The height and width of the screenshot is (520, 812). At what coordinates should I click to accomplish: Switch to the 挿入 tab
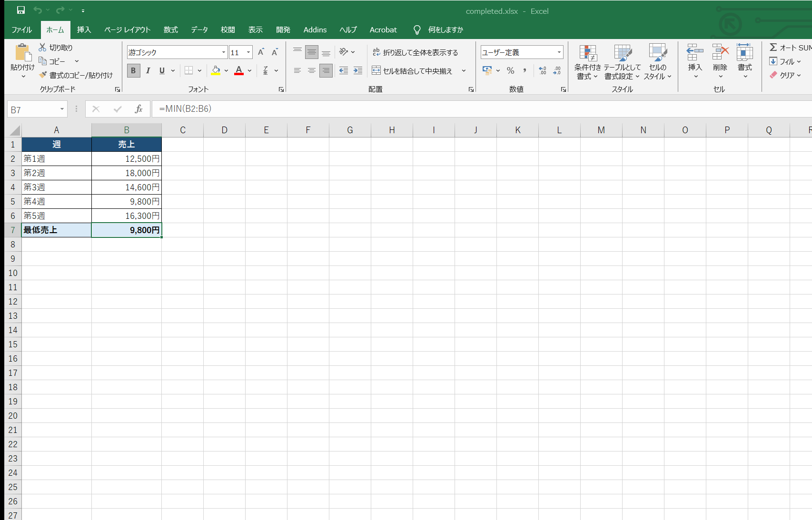[x=84, y=29]
